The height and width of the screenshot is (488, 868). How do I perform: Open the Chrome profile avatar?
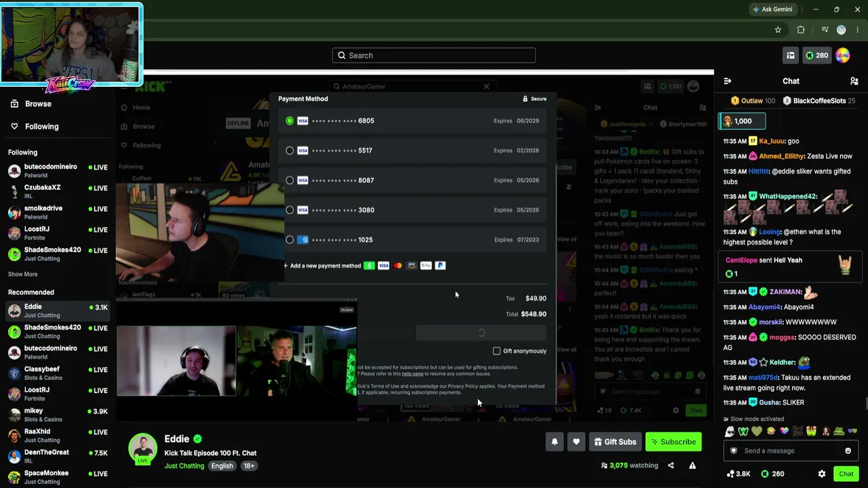841,30
